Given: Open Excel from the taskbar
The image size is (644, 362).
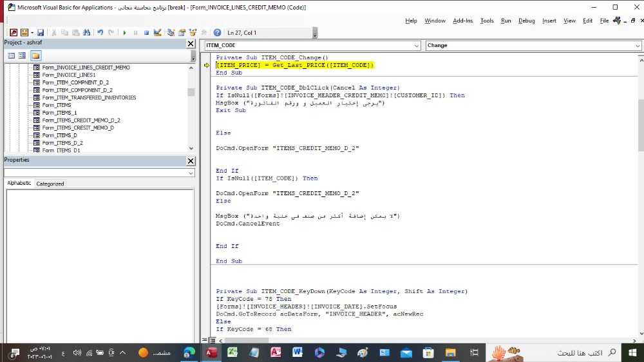Looking at the screenshot, I should 232,352.
